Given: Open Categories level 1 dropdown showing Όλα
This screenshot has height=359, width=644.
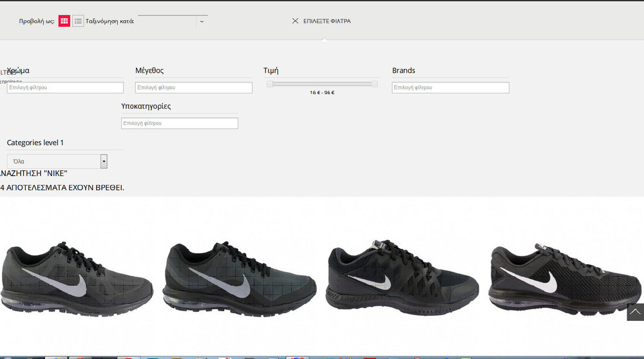Looking at the screenshot, I should pos(57,161).
